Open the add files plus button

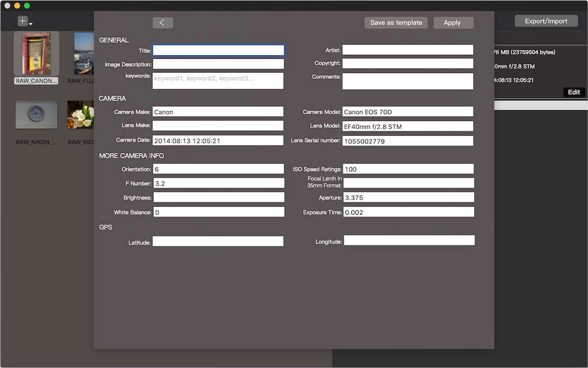[23, 21]
